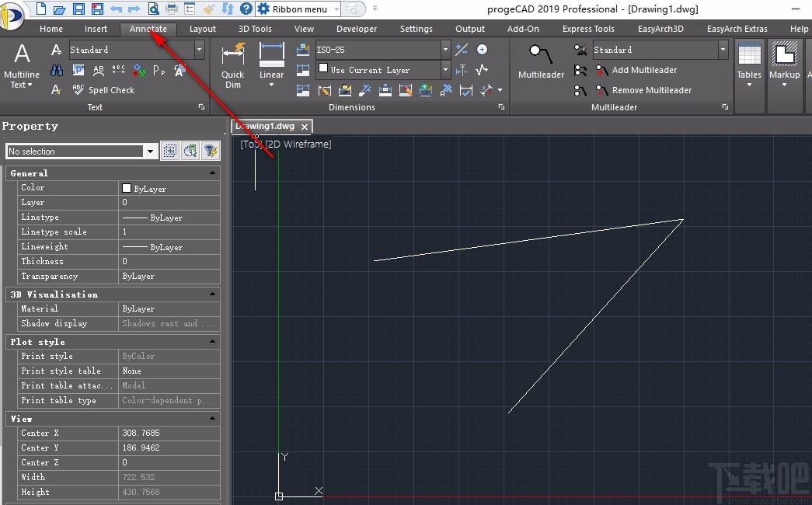Viewport: 812px width, 505px height.
Task: Click the Material ByLayer value
Action: point(169,308)
